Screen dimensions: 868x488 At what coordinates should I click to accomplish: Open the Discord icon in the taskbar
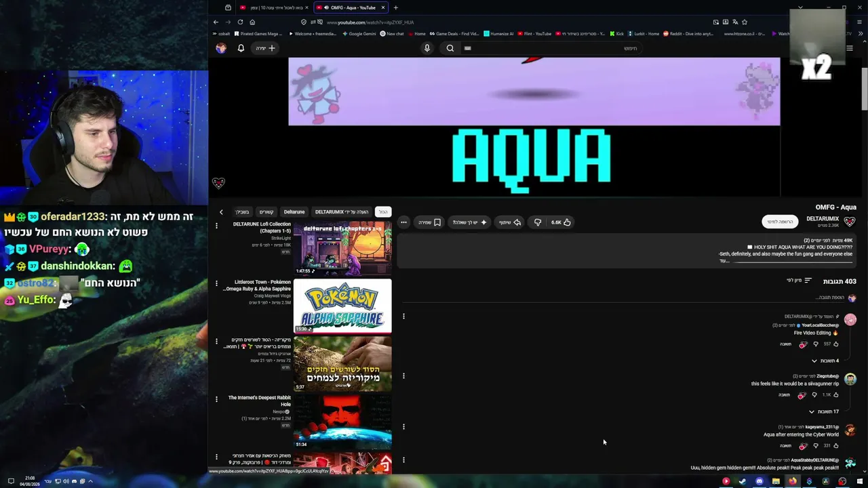[x=759, y=481]
